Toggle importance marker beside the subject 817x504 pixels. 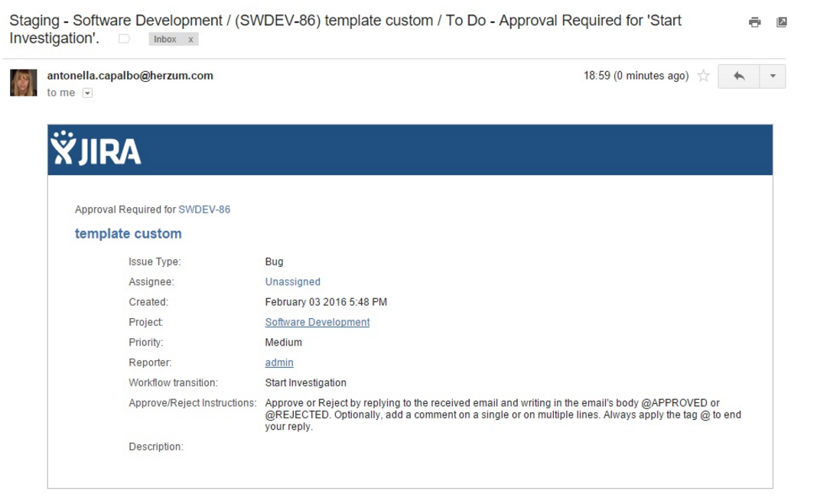coord(124,39)
